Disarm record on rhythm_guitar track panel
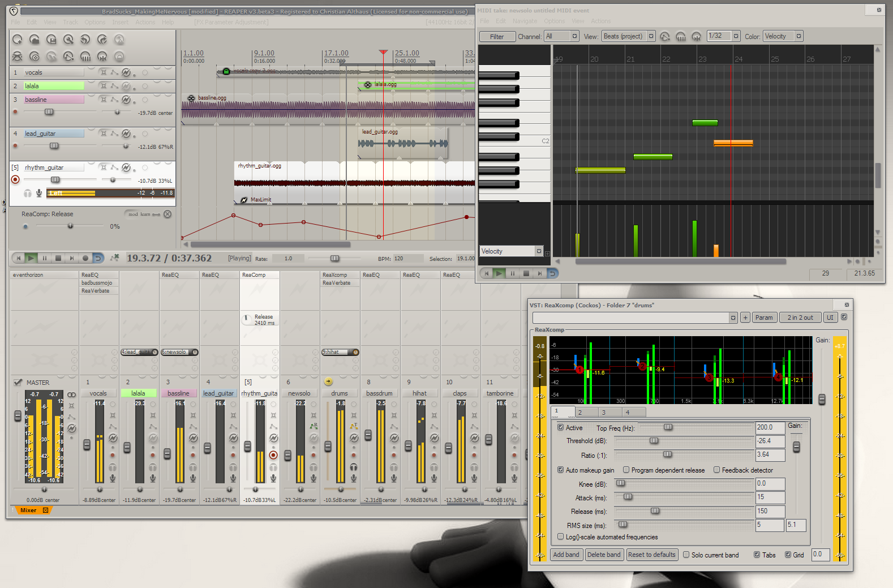This screenshot has height=588, width=893. [15, 179]
